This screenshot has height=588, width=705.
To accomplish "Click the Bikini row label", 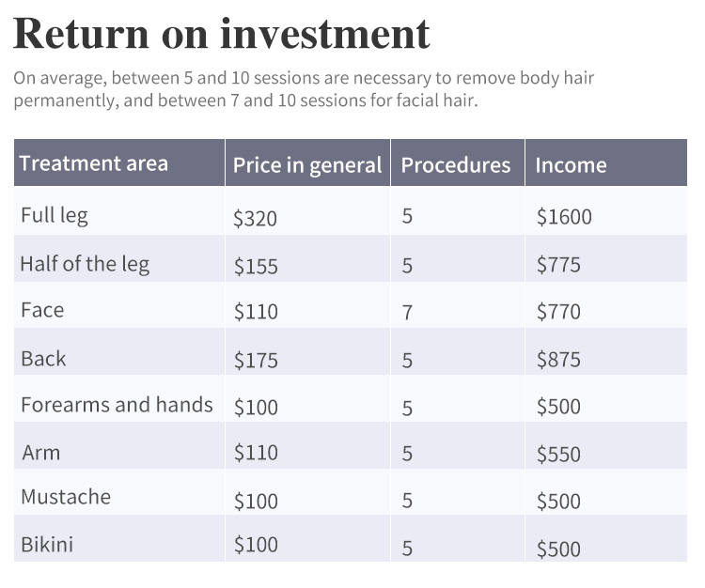I will pyautogui.click(x=47, y=545).
